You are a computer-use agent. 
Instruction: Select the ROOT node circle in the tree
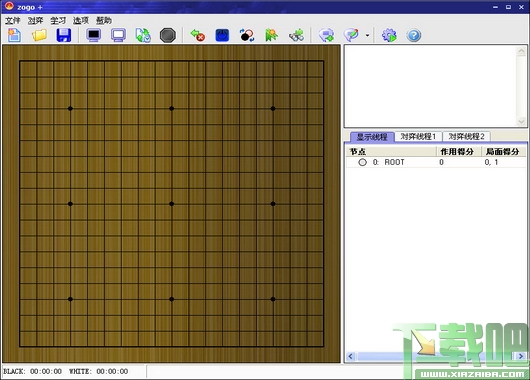click(x=362, y=162)
